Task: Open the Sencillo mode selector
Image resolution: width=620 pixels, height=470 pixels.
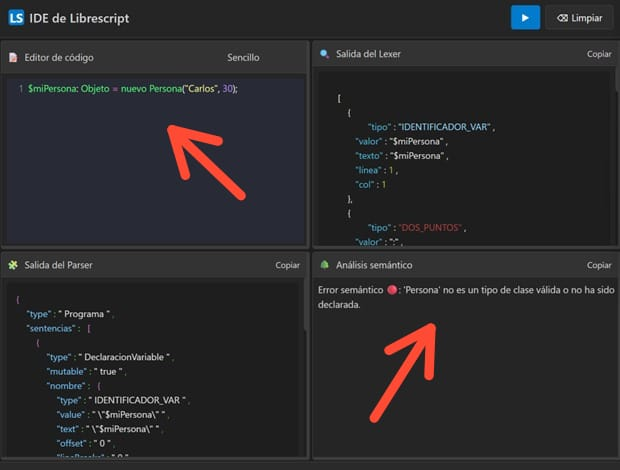Action: (x=243, y=58)
